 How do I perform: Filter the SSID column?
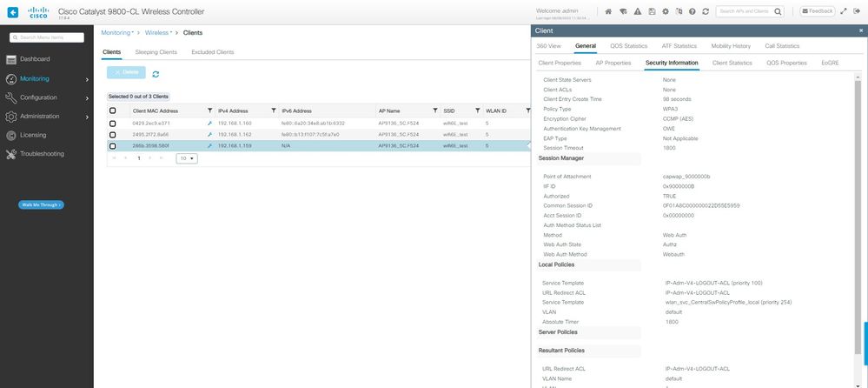(x=477, y=110)
